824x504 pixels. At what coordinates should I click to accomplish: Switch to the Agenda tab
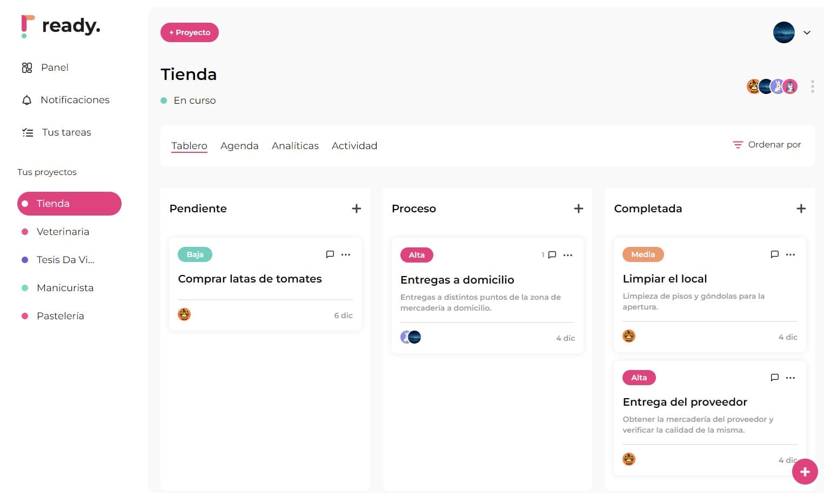tap(239, 146)
